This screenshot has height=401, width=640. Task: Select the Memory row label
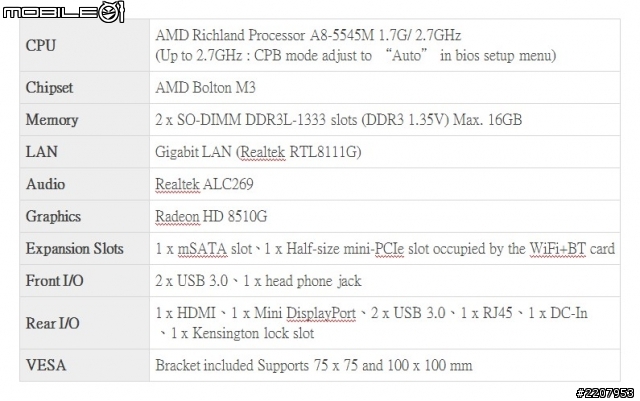coord(52,120)
